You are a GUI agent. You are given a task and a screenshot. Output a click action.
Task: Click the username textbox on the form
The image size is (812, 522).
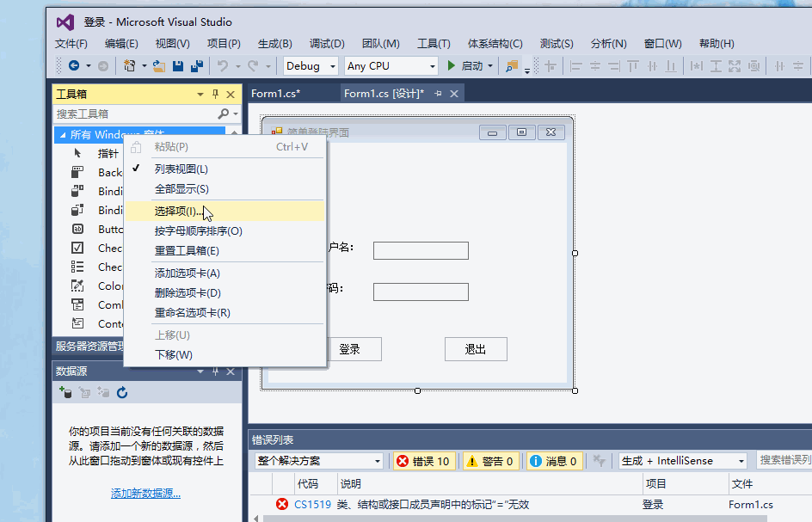[x=421, y=250]
